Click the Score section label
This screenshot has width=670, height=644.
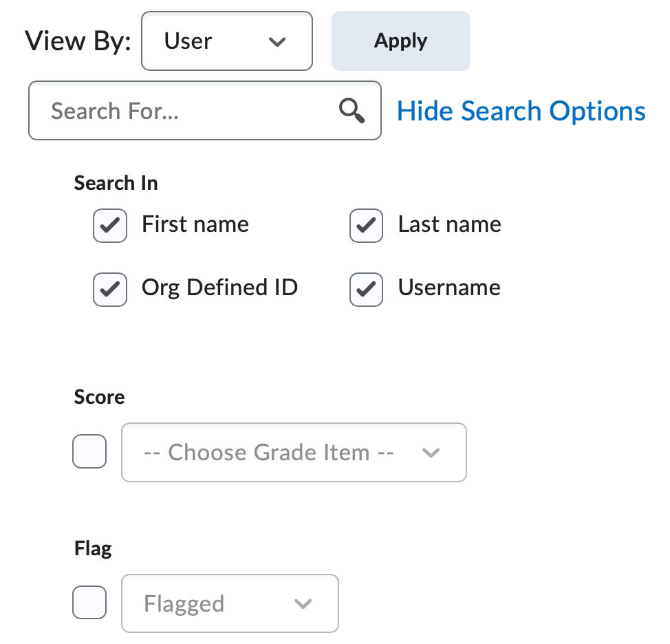click(x=99, y=396)
